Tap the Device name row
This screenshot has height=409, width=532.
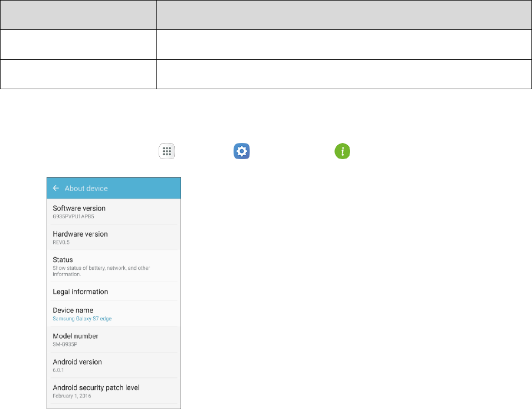point(114,314)
